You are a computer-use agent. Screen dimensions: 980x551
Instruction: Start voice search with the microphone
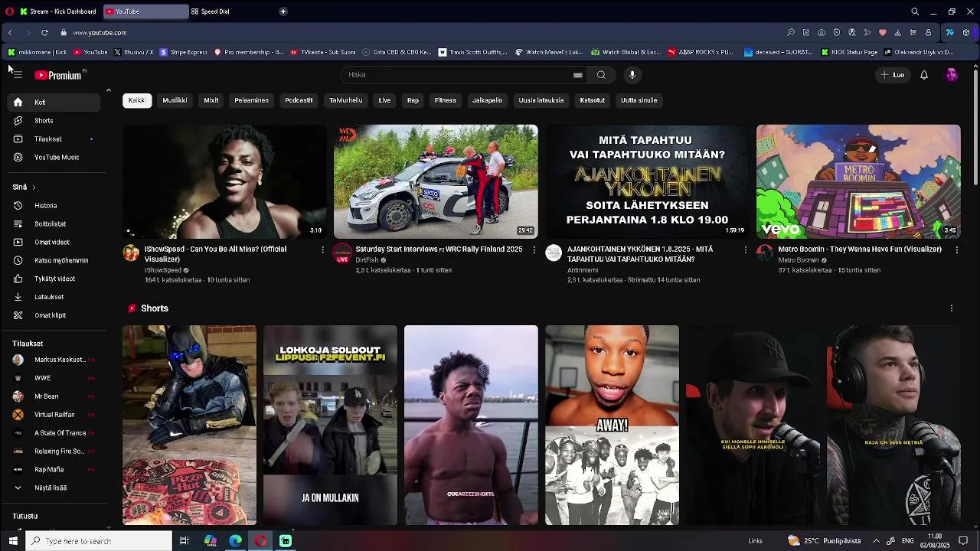pos(632,75)
